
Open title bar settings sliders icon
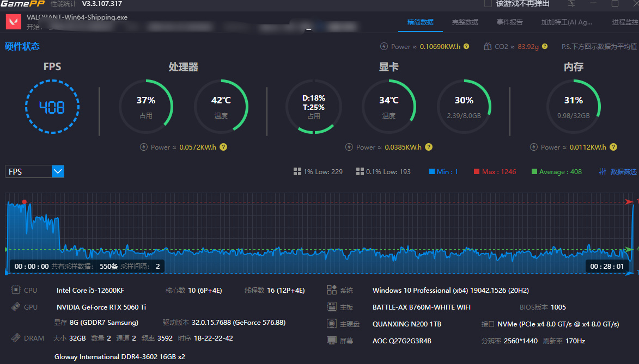[571, 3]
